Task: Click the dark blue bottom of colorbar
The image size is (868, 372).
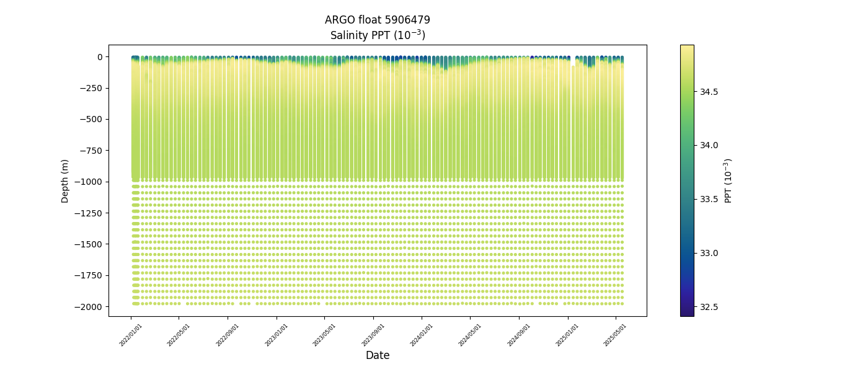Action: tap(687, 312)
